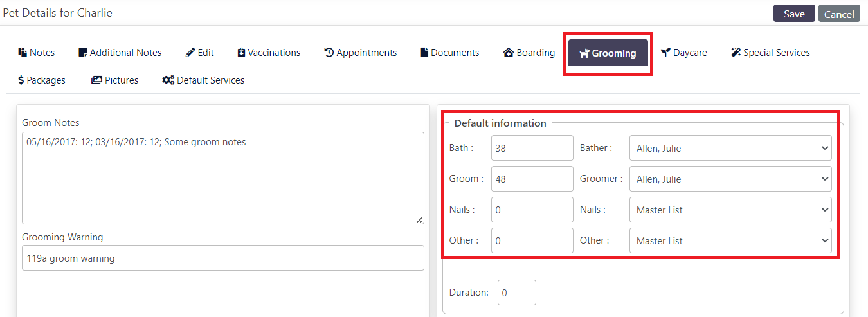
Task: Expand the Bather dropdown
Action: click(730, 148)
